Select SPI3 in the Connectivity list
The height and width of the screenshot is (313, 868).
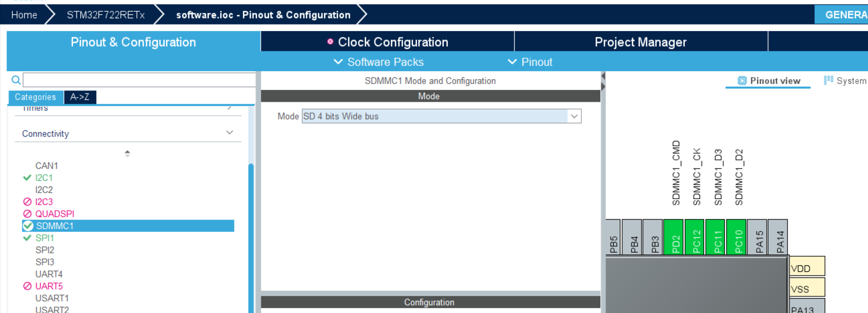coord(44,262)
